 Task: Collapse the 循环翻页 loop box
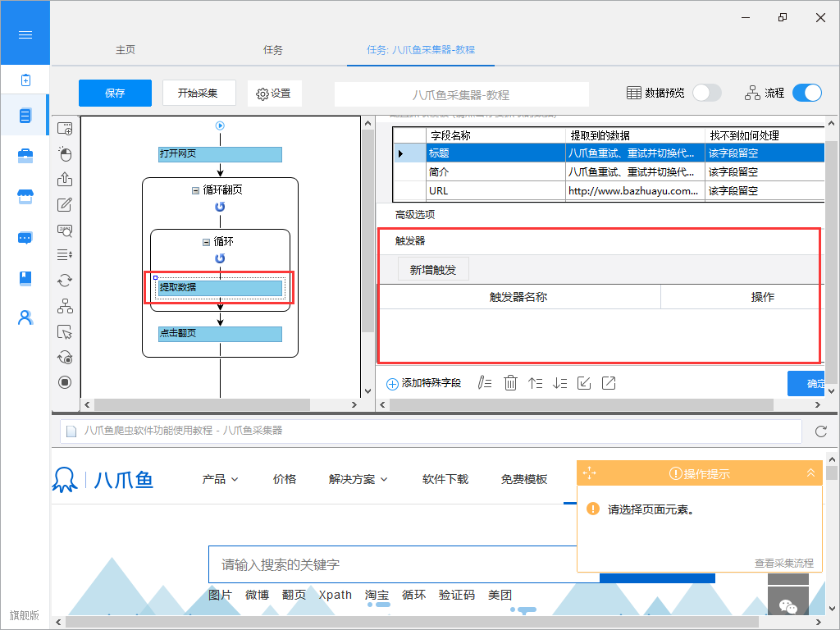[x=195, y=190]
